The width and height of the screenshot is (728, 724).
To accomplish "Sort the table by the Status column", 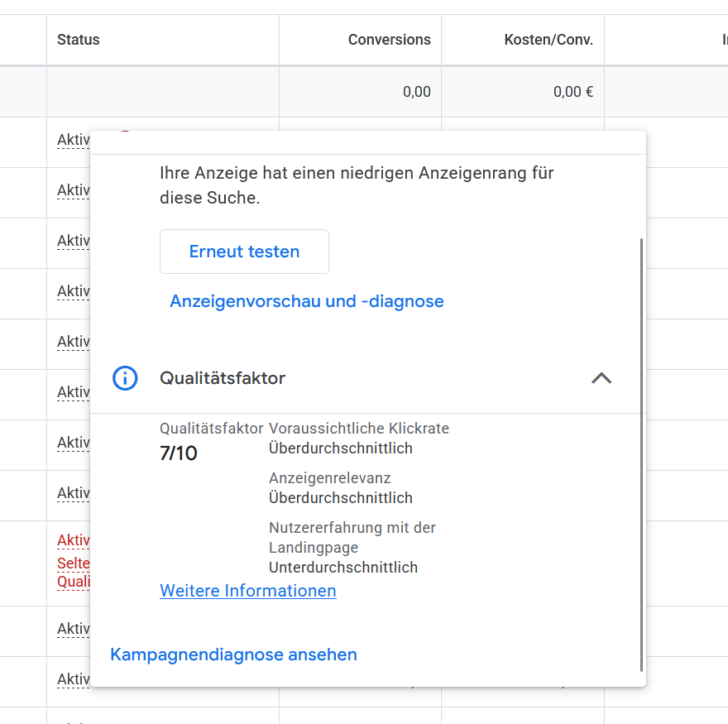I will 78,39.
